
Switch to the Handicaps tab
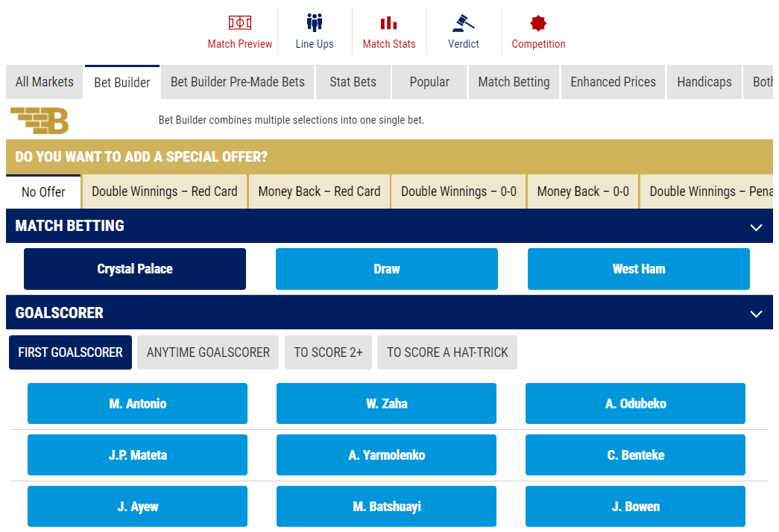(x=704, y=82)
